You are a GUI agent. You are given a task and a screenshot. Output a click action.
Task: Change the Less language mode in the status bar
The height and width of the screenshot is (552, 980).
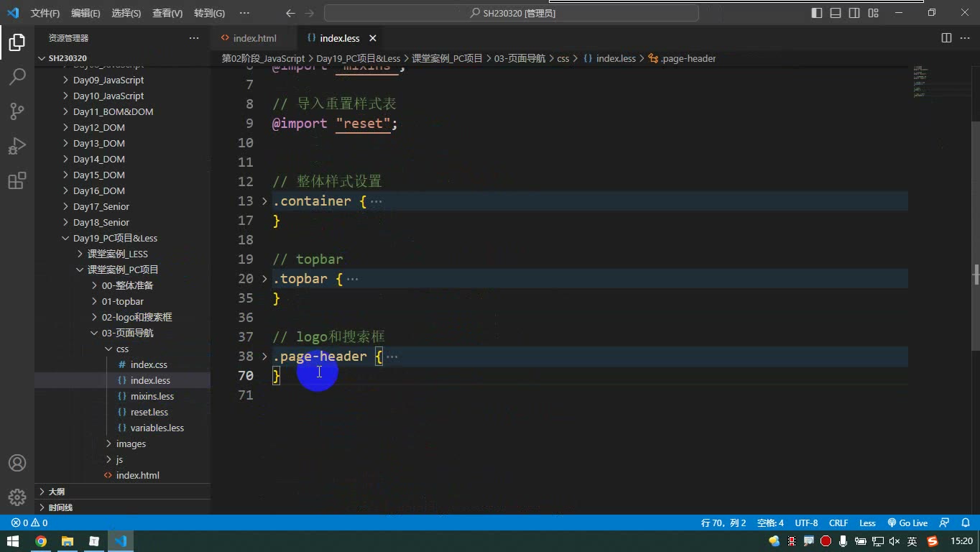pyautogui.click(x=868, y=523)
